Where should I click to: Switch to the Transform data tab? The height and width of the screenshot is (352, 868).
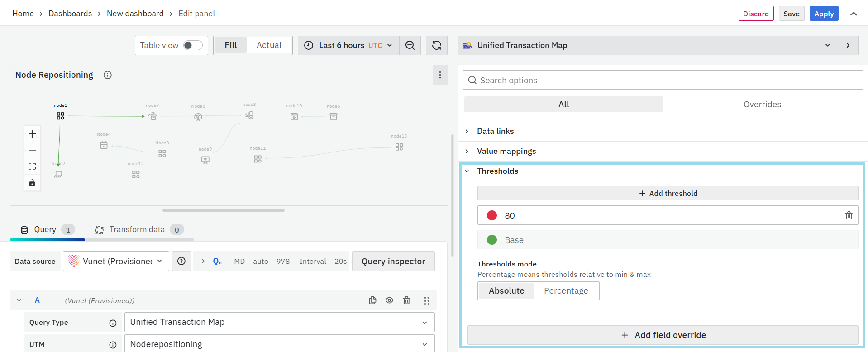coord(137,229)
